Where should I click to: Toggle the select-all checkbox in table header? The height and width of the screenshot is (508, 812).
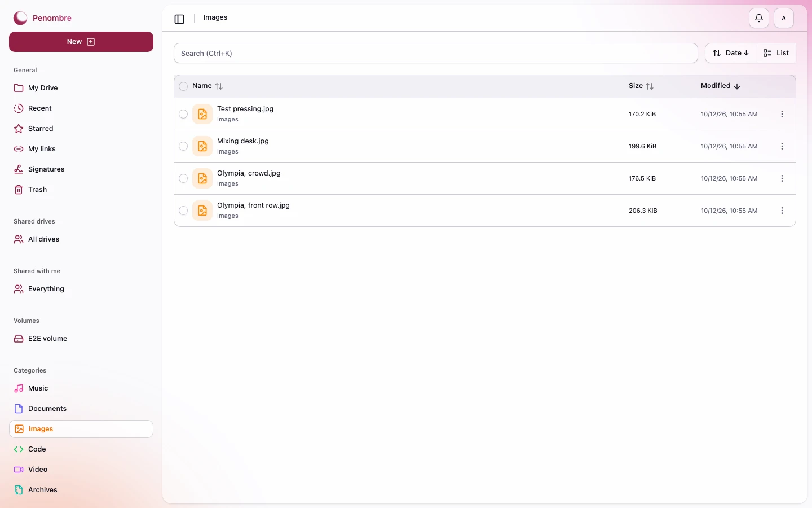183,86
